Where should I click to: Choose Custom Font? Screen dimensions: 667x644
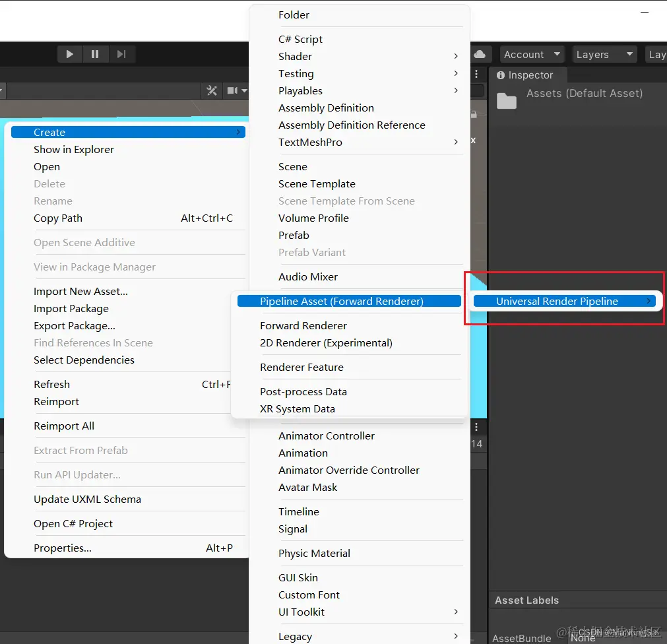click(360, 595)
